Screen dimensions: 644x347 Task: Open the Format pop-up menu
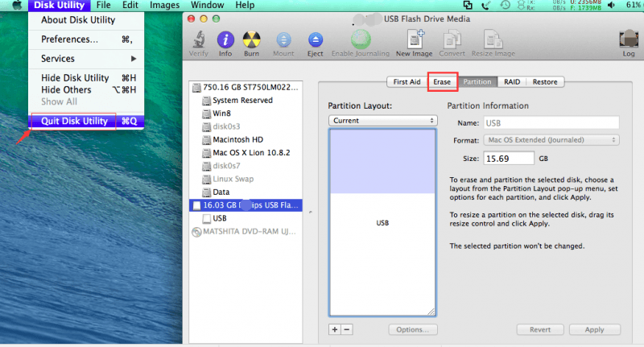click(551, 140)
